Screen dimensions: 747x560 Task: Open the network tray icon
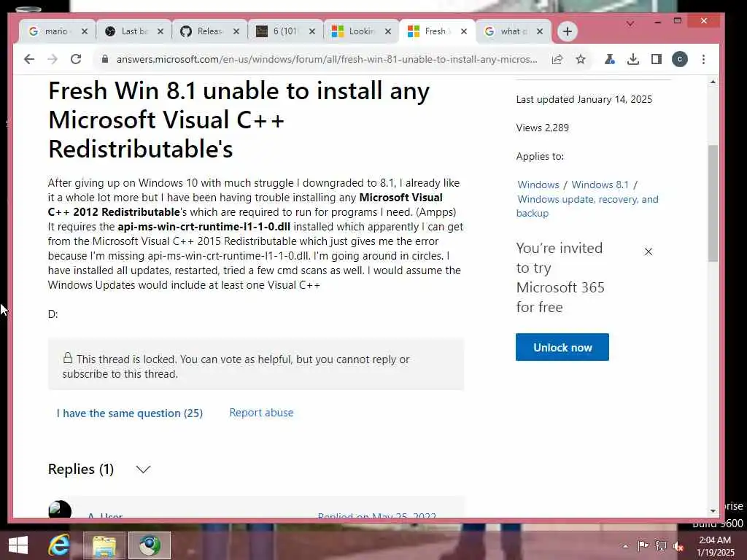click(x=660, y=545)
